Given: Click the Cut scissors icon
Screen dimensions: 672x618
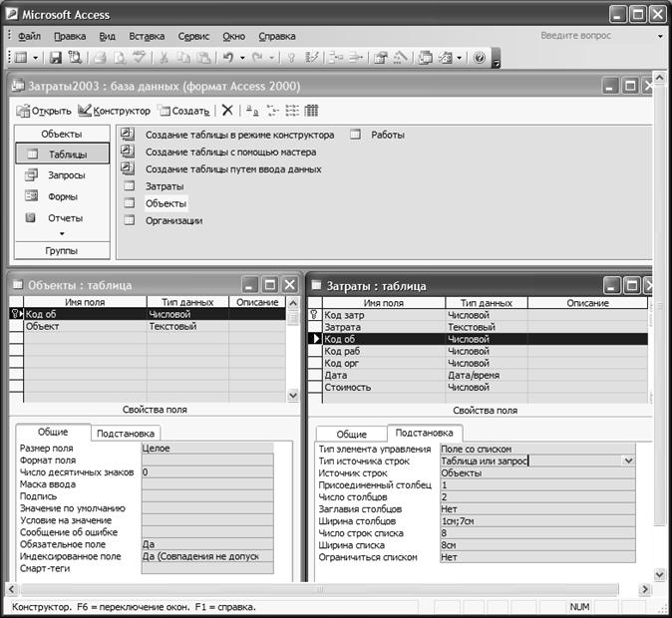Looking at the screenshot, I should [x=163, y=59].
